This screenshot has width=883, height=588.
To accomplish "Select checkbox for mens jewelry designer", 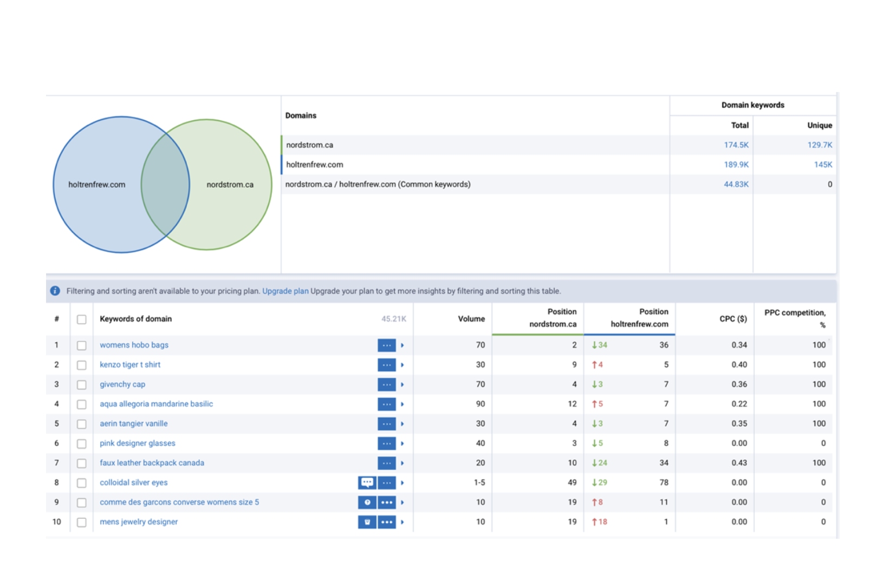I will 81,522.
